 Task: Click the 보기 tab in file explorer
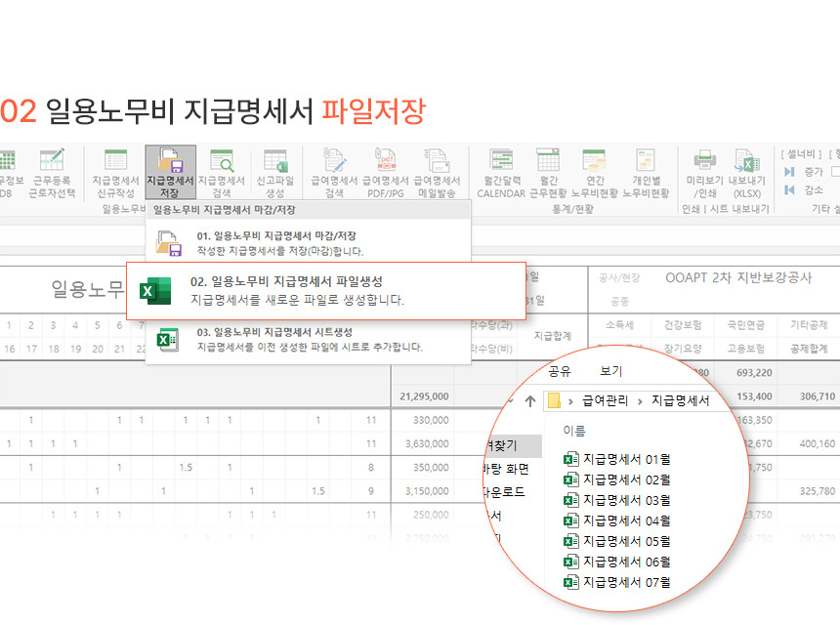[610, 371]
